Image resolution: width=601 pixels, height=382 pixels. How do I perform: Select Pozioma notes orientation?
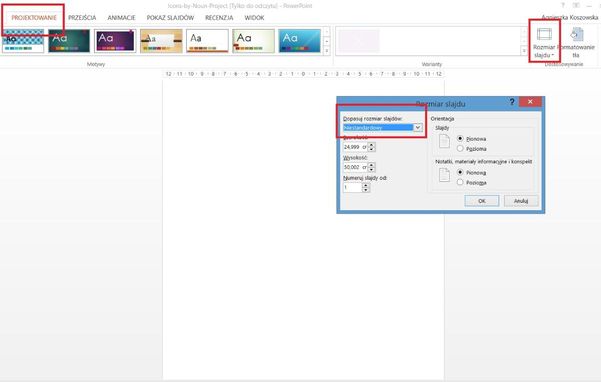tap(460, 182)
